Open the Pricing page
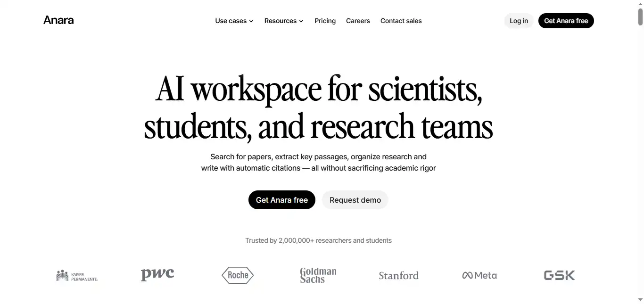 325,21
